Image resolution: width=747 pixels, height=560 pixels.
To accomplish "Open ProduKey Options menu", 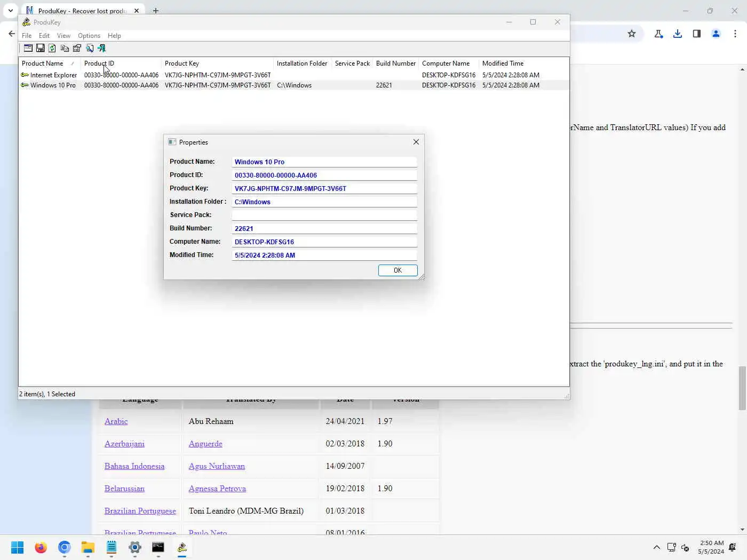I will tap(89, 36).
